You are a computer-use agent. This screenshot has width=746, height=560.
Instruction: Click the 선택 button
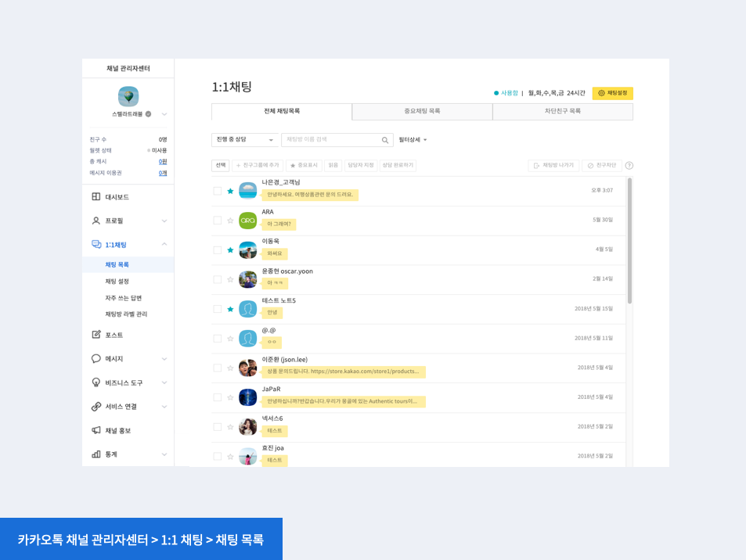click(220, 166)
